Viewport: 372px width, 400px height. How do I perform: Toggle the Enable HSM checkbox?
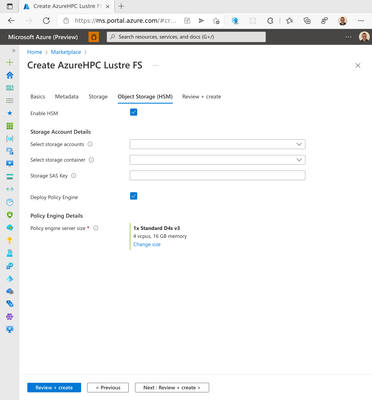point(133,112)
